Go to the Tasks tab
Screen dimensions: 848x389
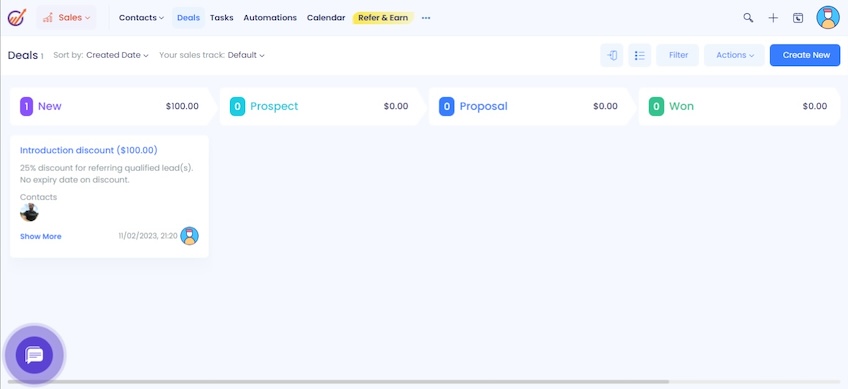point(222,17)
